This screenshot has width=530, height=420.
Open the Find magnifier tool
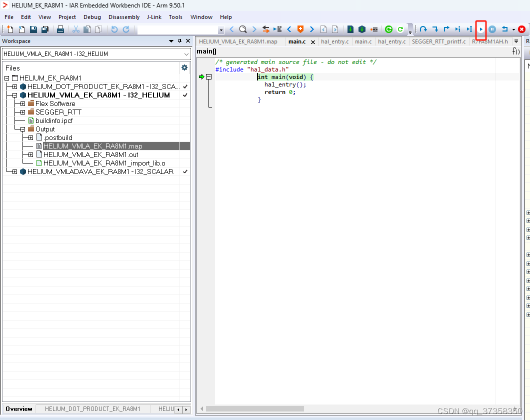coord(242,29)
